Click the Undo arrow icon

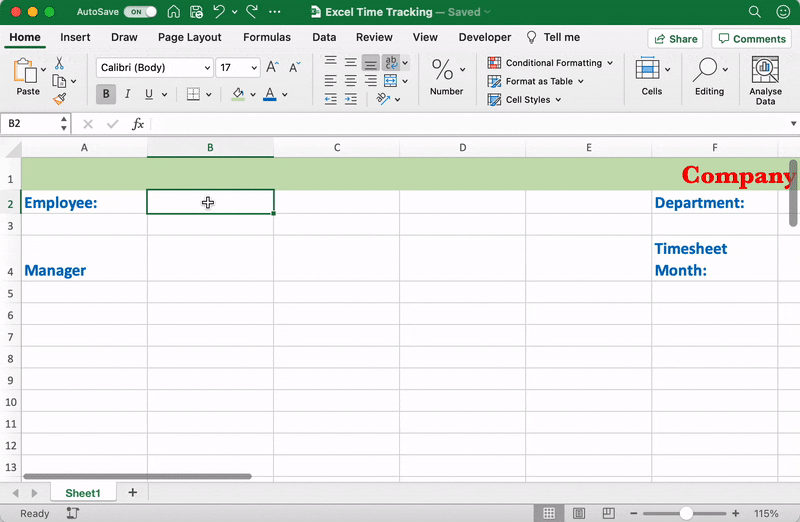[220, 12]
